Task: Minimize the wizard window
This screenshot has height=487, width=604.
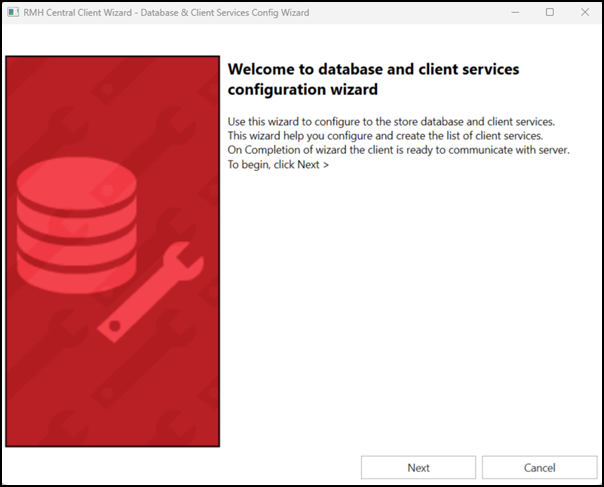Action: point(515,12)
